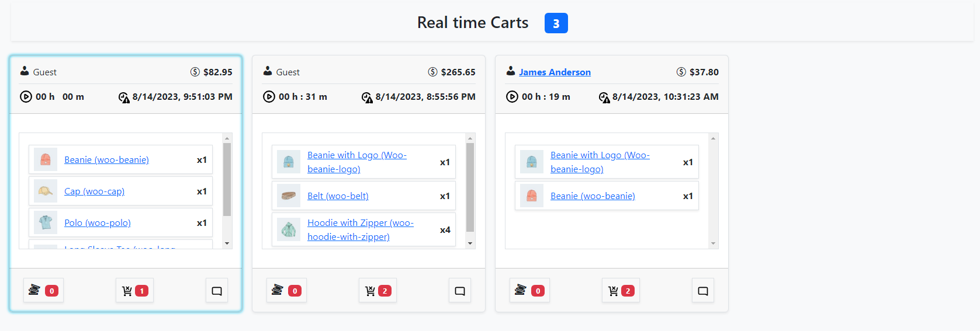This screenshot has width=980, height=331.
Task: Click scroll down arrow in $265.65 cart list
Action: [470, 243]
